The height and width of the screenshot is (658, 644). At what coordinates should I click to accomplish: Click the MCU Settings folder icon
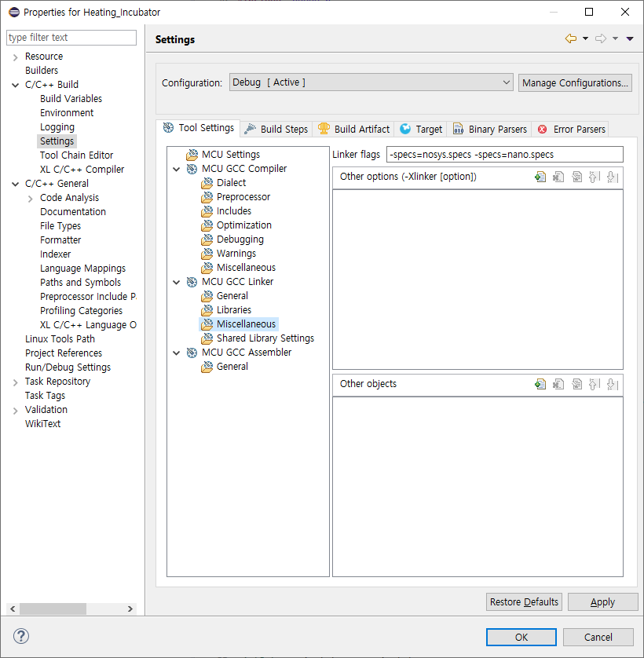192,155
